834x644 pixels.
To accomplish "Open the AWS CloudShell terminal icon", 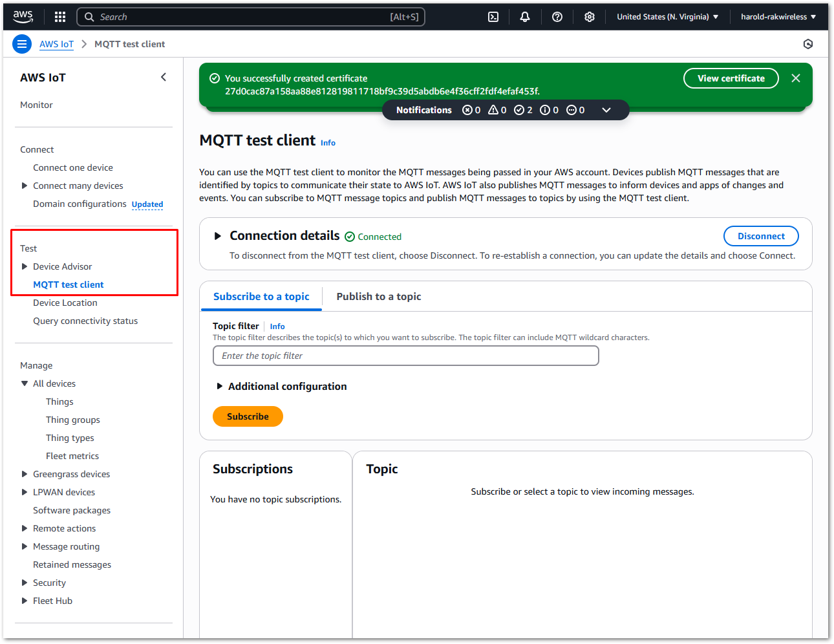I will [x=493, y=16].
